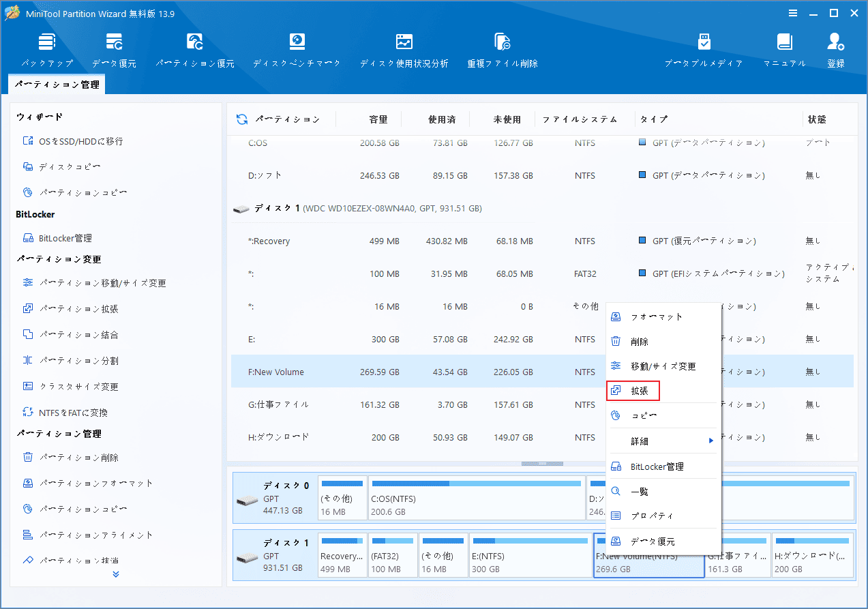Viewport: 868px width, 609px height.
Task: Select データ復元 in context menu
Action: point(663,541)
